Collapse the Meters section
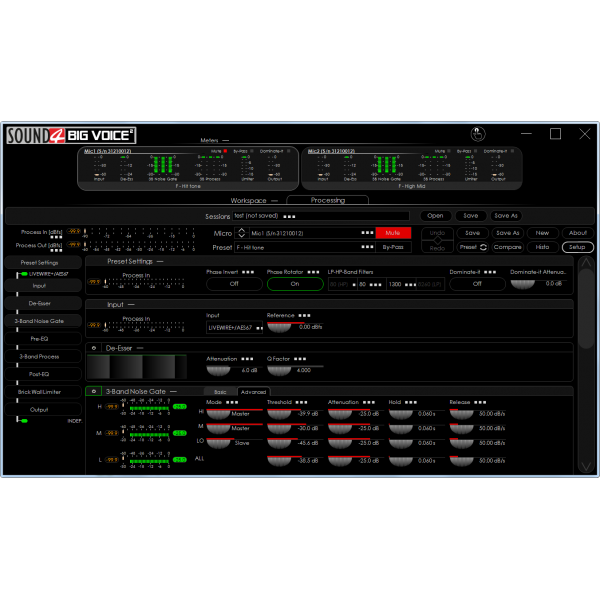The image size is (600, 600). pos(225,140)
